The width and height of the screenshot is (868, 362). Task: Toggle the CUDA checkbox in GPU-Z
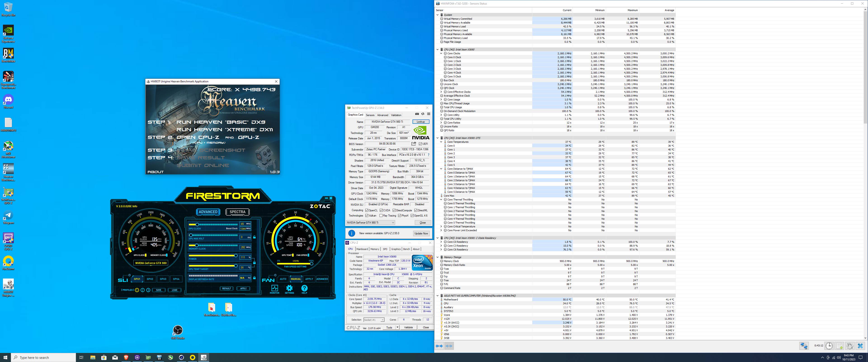pos(381,210)
